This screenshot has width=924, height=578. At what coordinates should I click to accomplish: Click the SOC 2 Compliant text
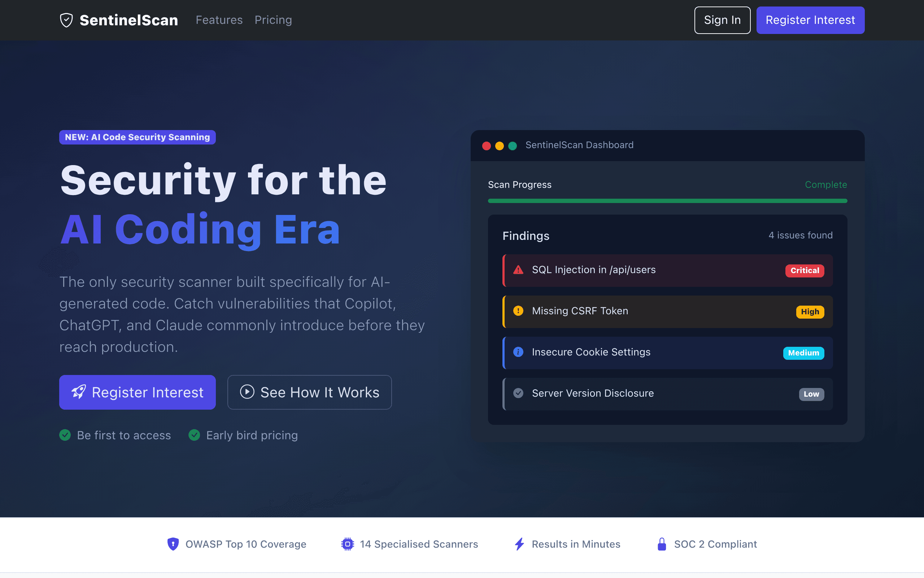(x=715, y=544)
